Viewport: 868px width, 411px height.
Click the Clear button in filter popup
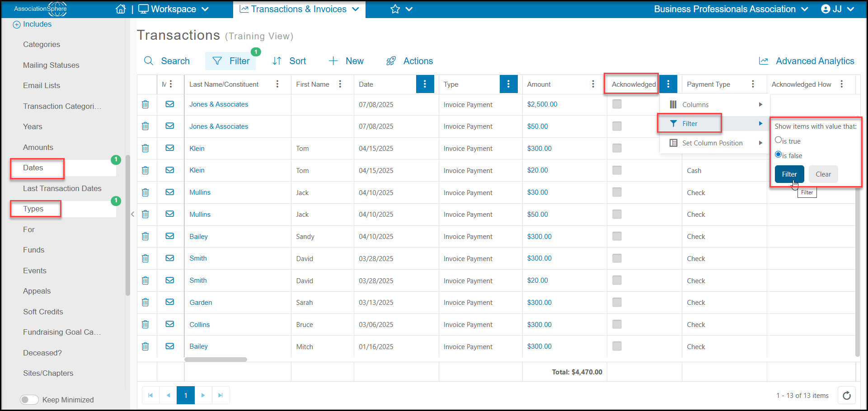(823, 174)
